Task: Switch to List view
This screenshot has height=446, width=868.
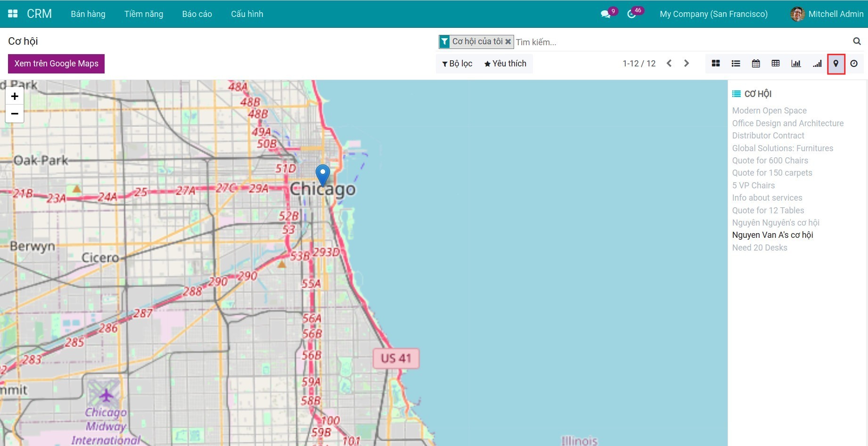Action: click(x=736, y=64)
